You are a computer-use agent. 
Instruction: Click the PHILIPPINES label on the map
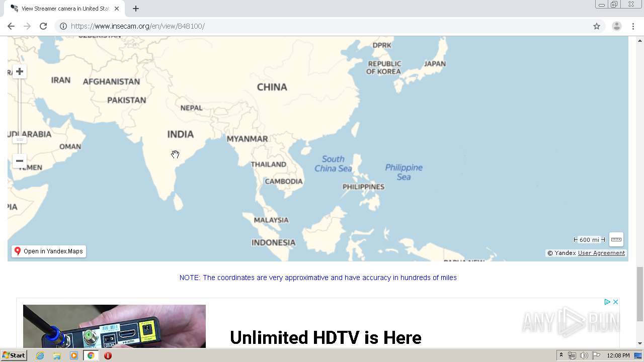363,187
